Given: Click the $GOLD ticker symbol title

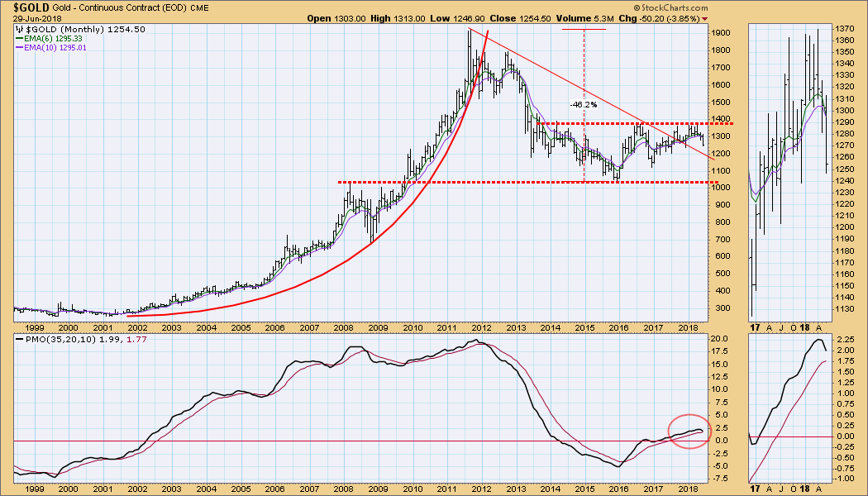Looking at the screenshot, I should pyautogui.click(x=25, y=7).
